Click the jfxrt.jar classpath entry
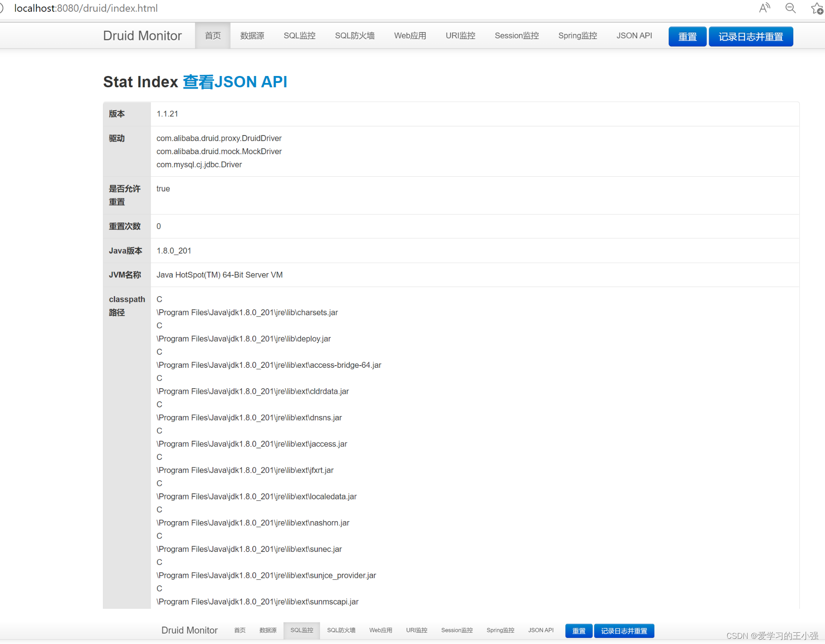 (x=245, y=470)
